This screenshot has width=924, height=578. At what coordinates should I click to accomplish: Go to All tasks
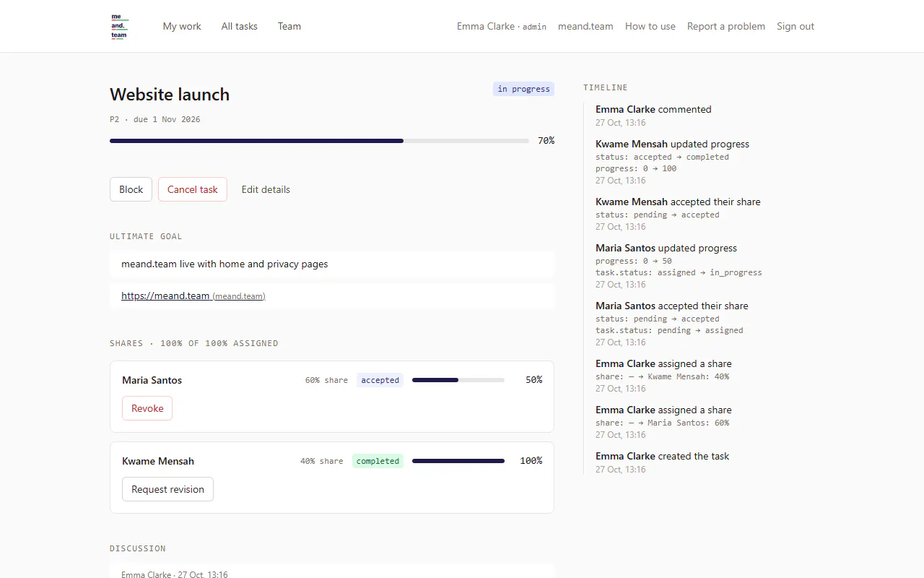pos(240,26)
